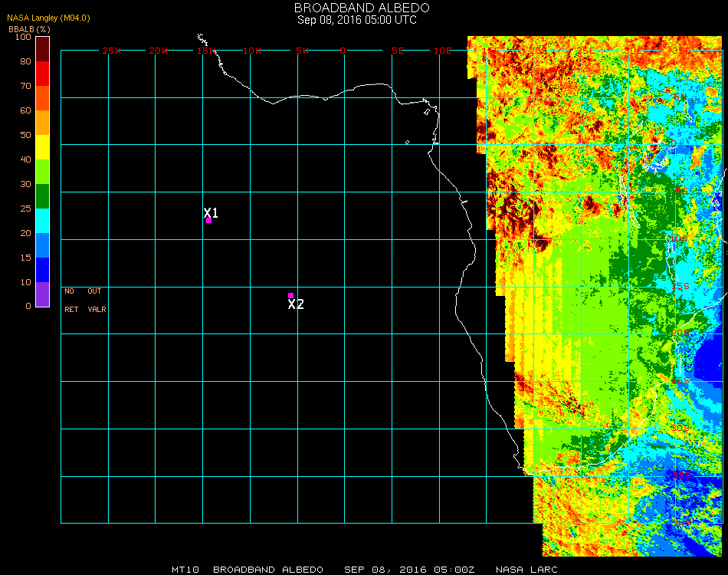Click the X2 marker text label
This screenshot has width=728, height=575.
coord(296,304)
